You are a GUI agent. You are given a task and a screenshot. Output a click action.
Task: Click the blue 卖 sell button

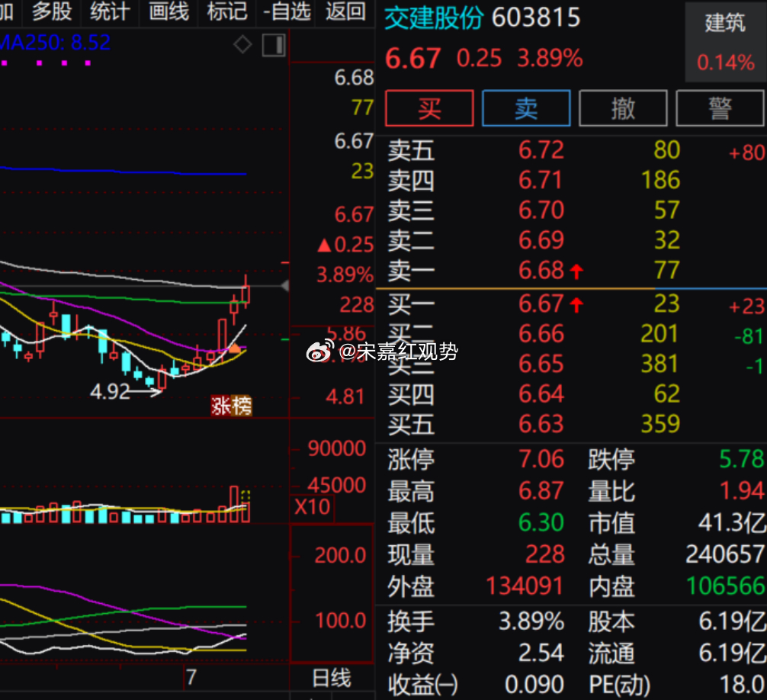point(526,108)
